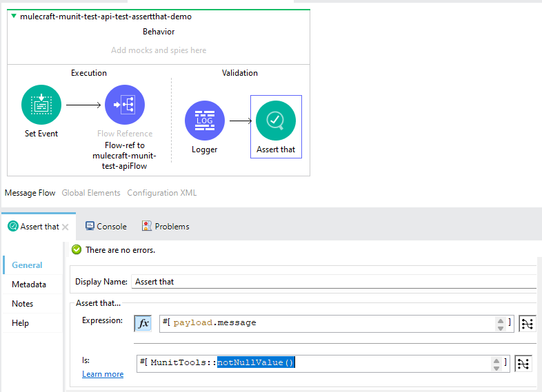The image size is (542, 392).
Task: Switch to Configuration XML view
Action: (x=161, y=193)
